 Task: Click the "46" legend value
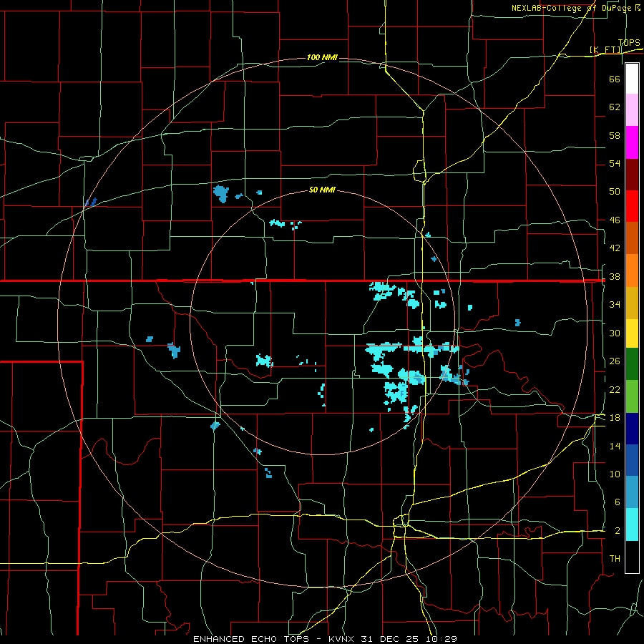tap(615, 220)
